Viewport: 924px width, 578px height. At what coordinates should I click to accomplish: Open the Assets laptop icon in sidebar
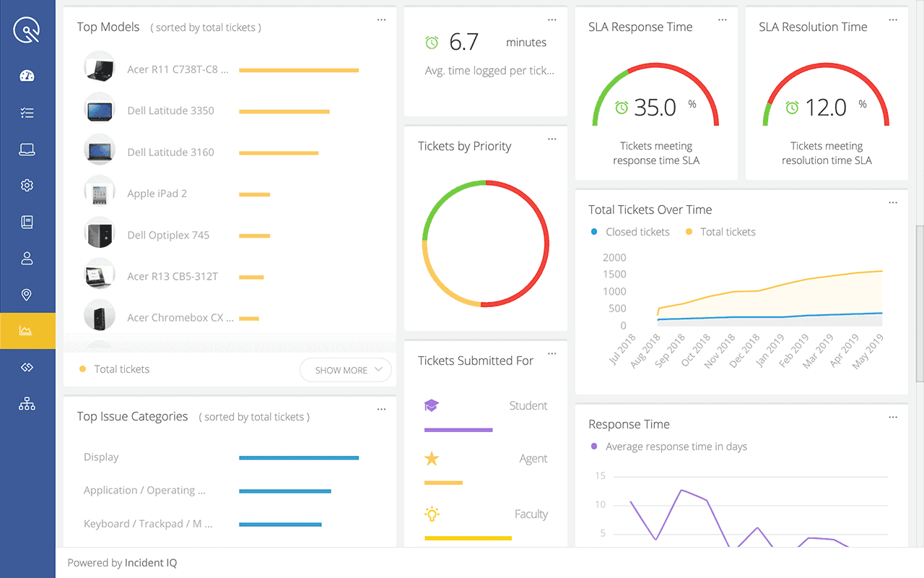[x=27, y=148]
